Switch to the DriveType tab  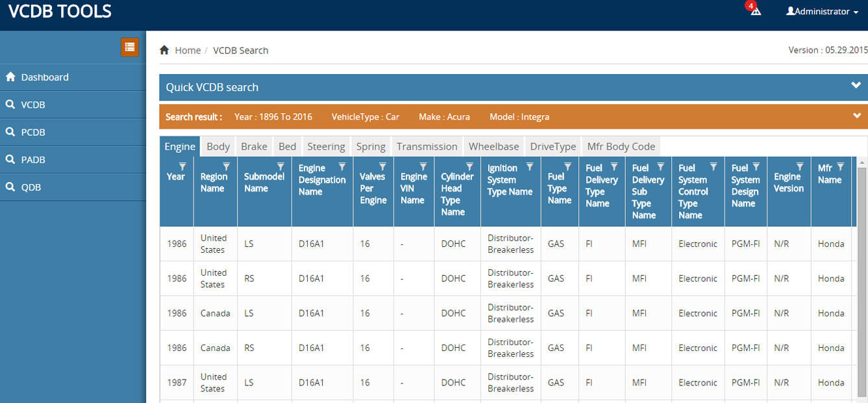pyautogui.click(x=553, y=146)
